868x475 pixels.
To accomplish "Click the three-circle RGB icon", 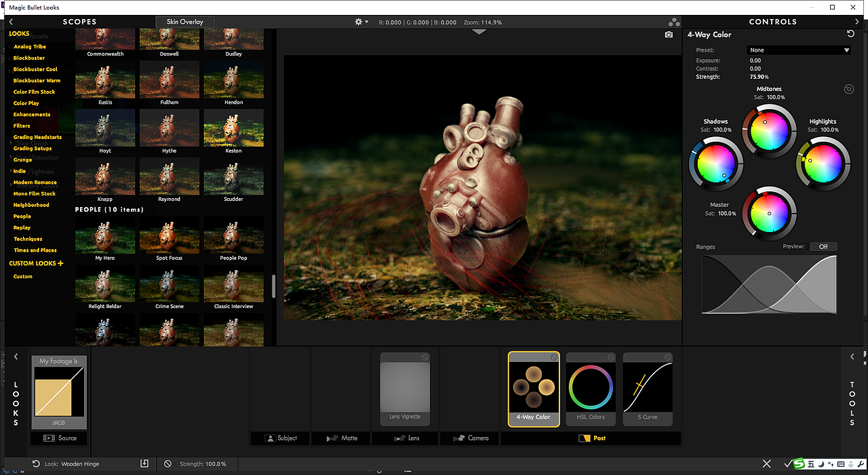I will coord(674,22).
